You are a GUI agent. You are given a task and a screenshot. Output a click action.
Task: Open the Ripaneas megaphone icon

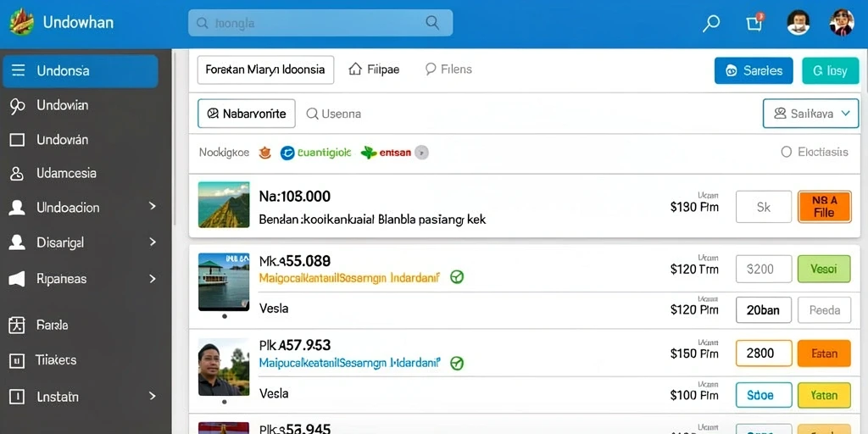(17, 278)
